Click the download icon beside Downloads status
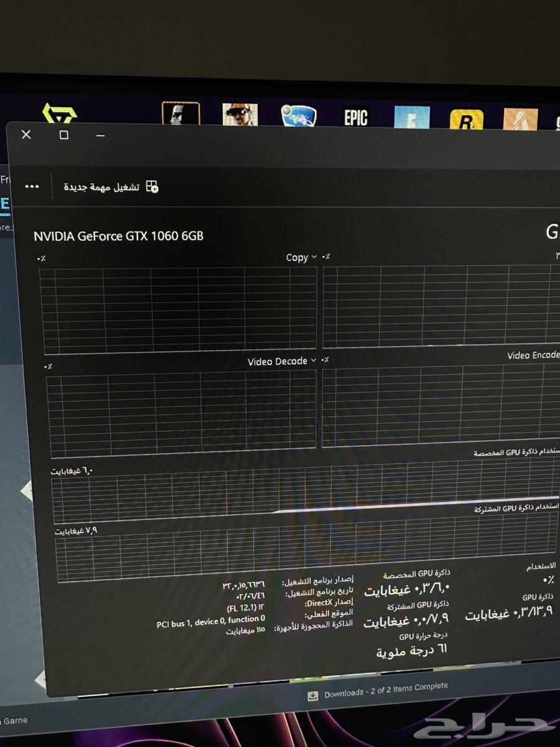The width and height of the screenshot is (560, 747). [x=313, y=695]
